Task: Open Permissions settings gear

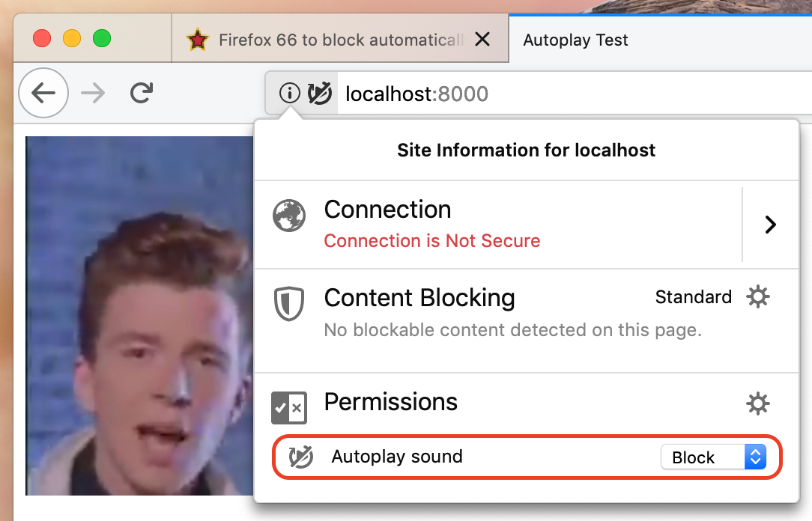Action: pyautogui.click(x=757, y=403)
